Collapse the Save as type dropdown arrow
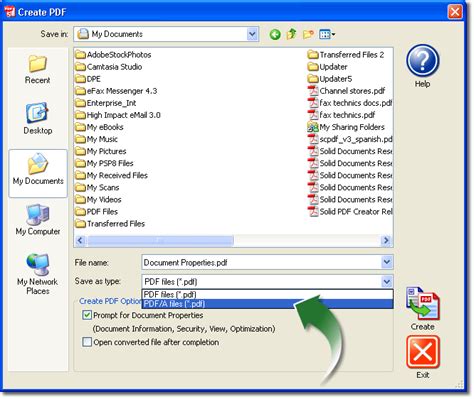Image resolution: width=474 pixels, height=399 pixels. (387, 282)
